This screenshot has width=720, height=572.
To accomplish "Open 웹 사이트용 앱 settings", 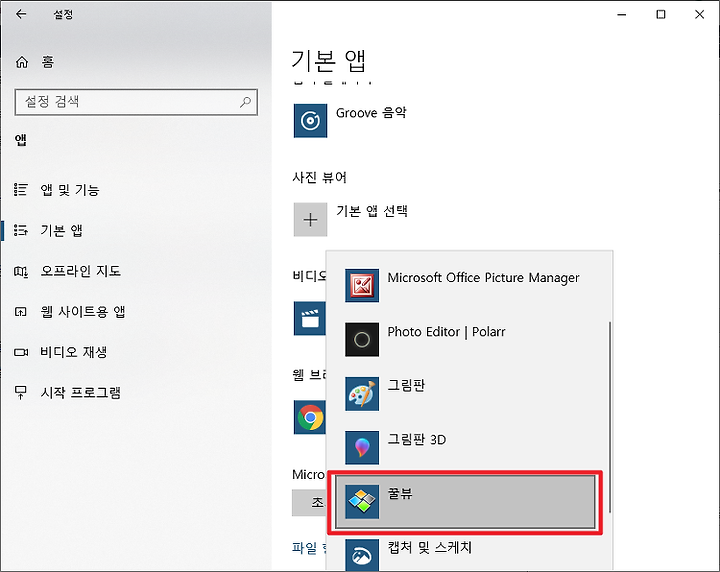I will point(69,312).
